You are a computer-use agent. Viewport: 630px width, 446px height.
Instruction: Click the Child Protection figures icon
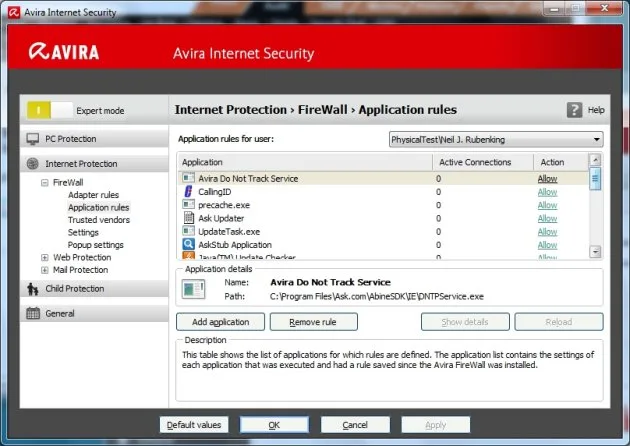[33, 289]
